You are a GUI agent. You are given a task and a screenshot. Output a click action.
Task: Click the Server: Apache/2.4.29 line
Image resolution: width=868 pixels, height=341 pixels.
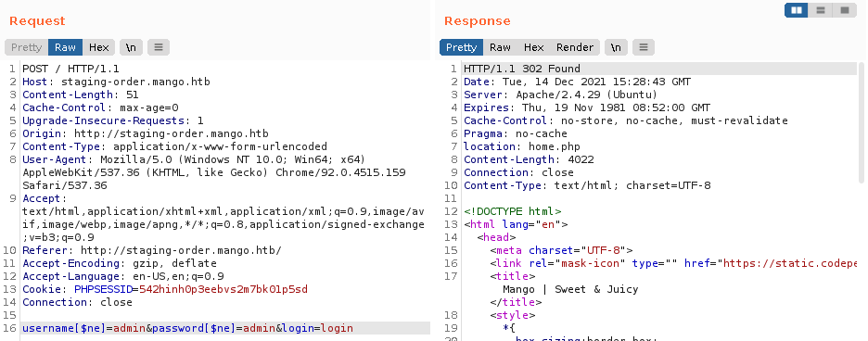[x=560, y=95]
